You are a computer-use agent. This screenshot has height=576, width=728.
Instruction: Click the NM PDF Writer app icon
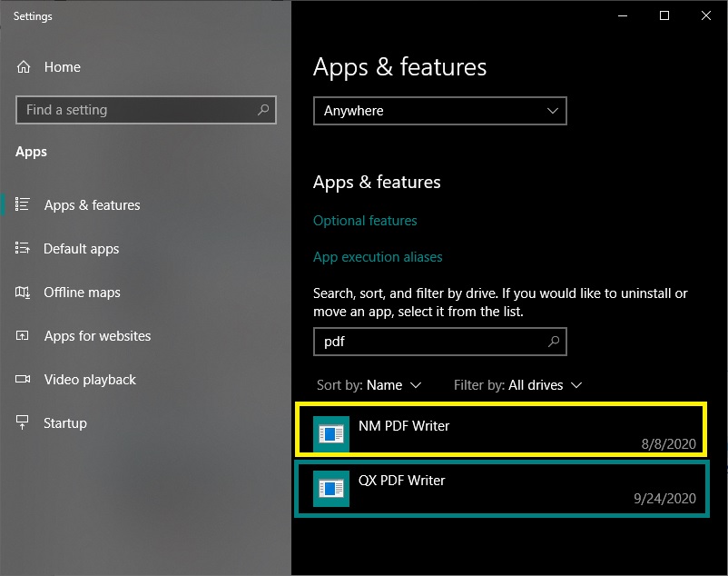pos(331,434)
